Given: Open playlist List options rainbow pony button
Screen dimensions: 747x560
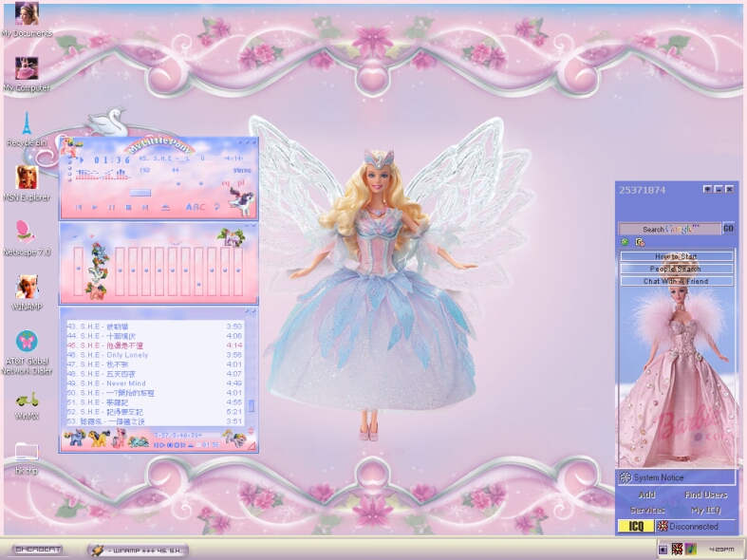Looking at the screenshot, I should (x=233, y=438).
